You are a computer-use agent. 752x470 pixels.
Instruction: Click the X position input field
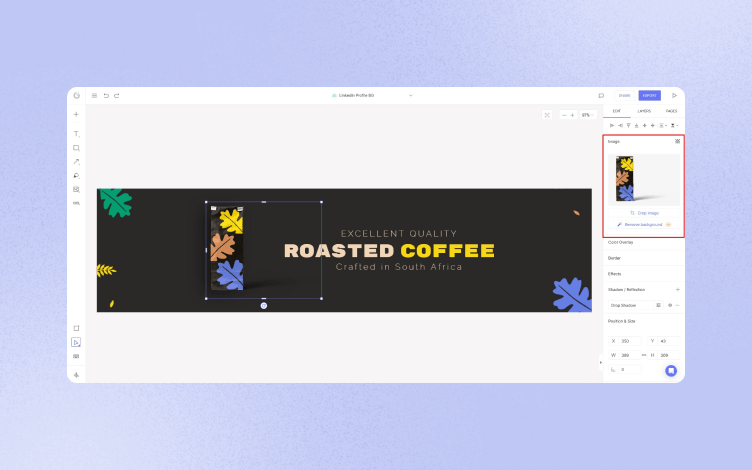point(625,341)
